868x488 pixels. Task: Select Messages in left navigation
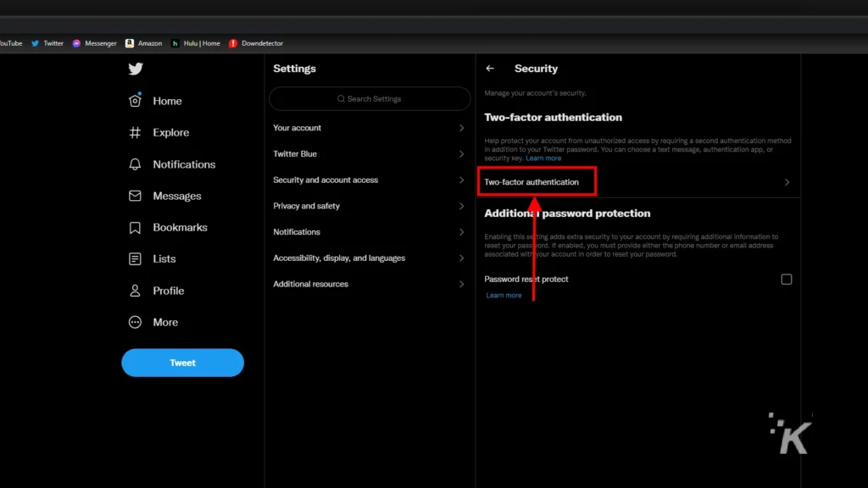pyautogui.click(x=177, y=196)
